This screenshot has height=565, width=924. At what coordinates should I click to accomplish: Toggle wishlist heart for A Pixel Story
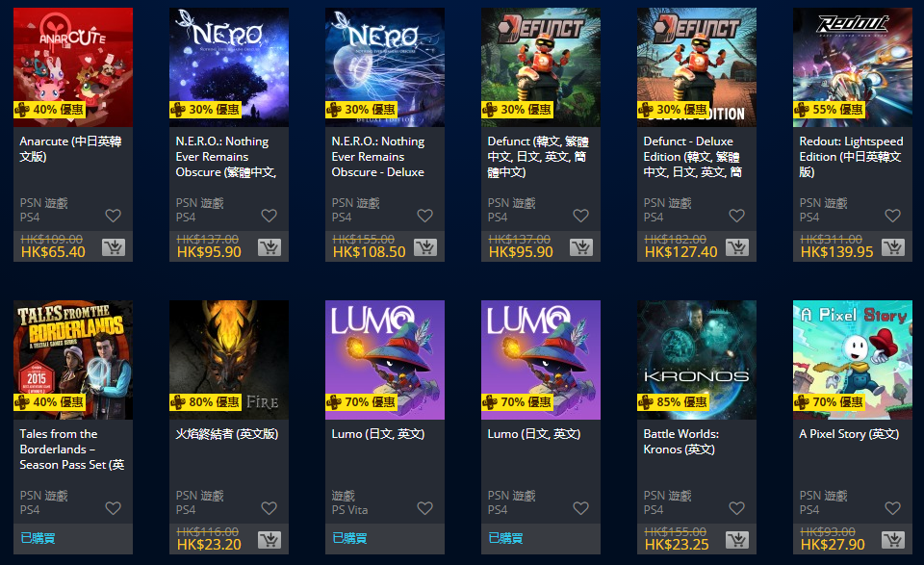pyautogui.click(x=893, y=508)
